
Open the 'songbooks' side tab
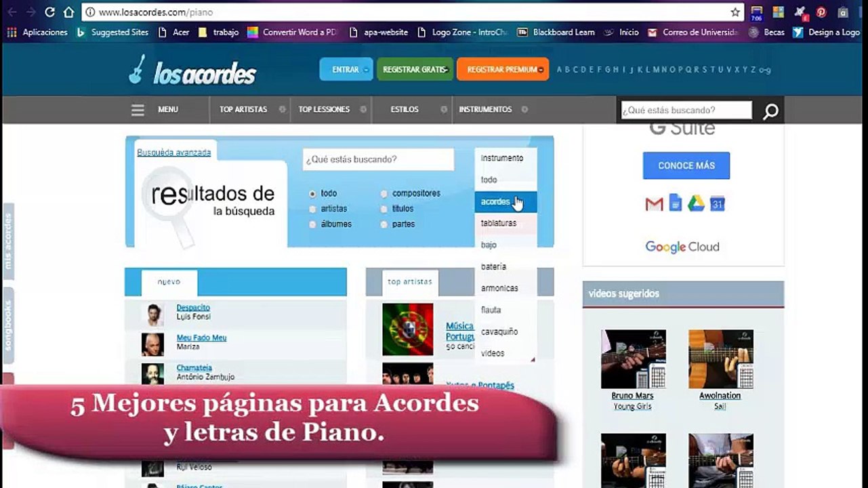8,325
